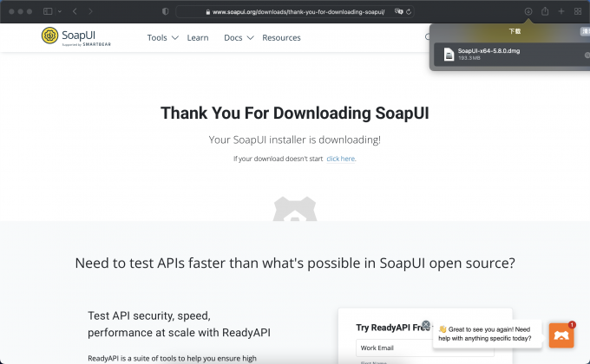Clear the downloads list button

pyautogui.click(x=585, y=31)
